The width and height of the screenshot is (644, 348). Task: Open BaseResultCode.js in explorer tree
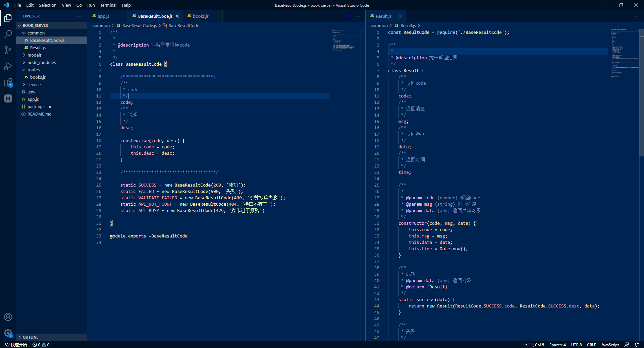coord(52,40)
